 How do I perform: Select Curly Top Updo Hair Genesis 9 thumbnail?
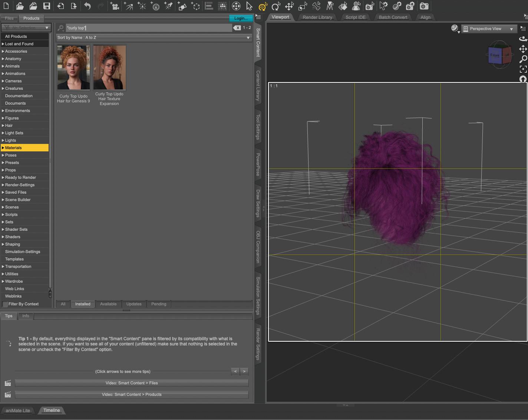73,68
